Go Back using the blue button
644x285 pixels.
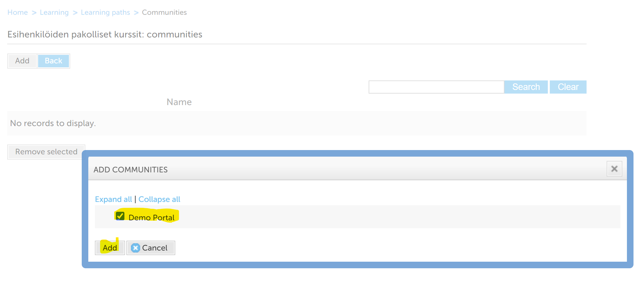pyautogui.click(x=54, y=61)
